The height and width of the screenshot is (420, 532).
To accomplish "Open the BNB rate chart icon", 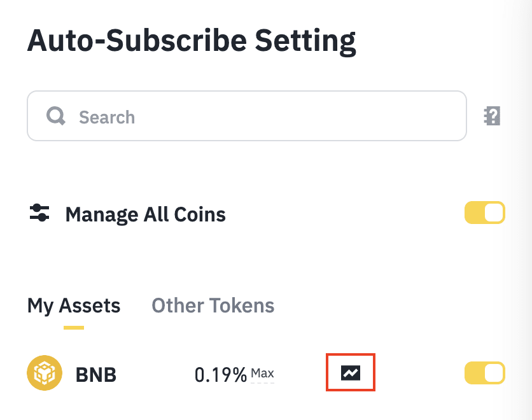I will 350,373.
